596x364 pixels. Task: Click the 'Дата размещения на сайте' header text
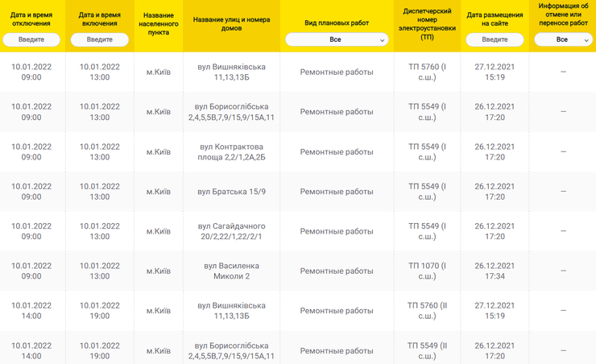click(x=495, y=19)
